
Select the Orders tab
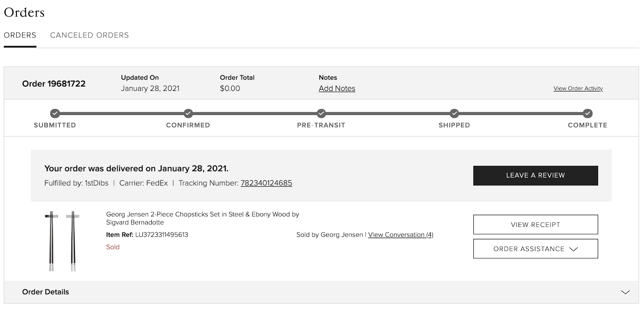[20, 35]
